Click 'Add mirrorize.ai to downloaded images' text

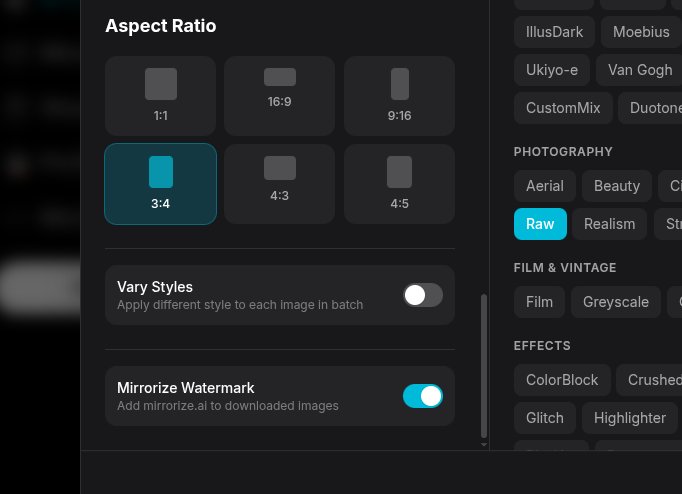227,406
